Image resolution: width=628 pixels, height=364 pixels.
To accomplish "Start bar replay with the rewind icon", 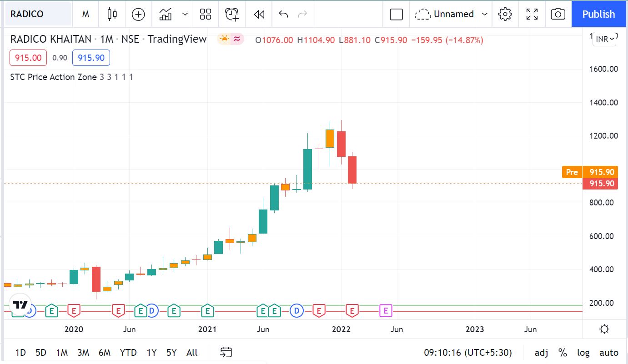I will pyautogui.click(x=259, y=14).
